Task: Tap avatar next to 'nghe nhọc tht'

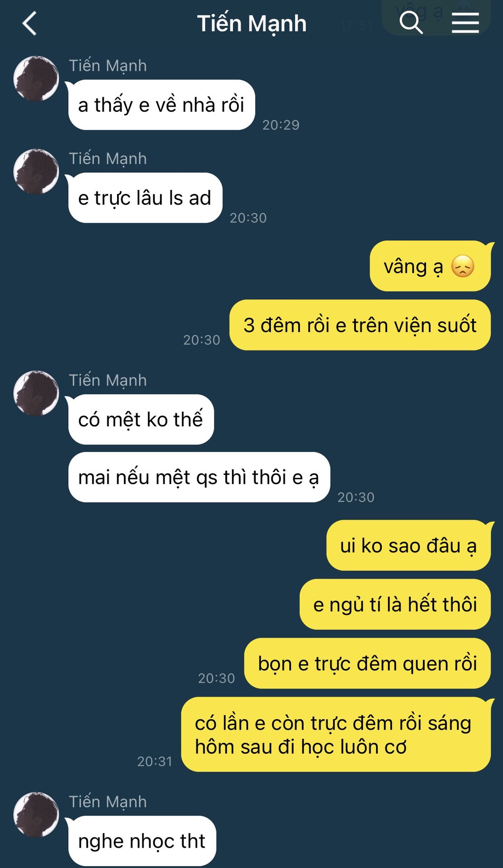Action: tap(36, 814)
